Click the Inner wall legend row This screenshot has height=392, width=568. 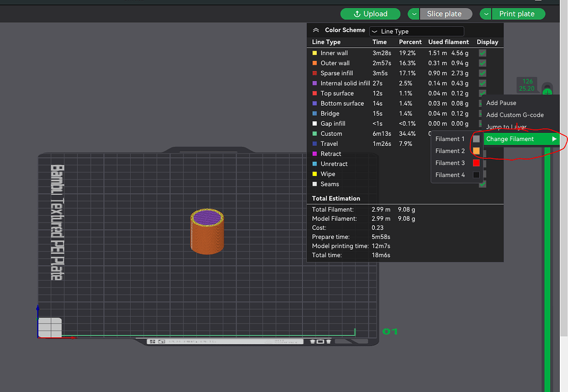[405, 53]
